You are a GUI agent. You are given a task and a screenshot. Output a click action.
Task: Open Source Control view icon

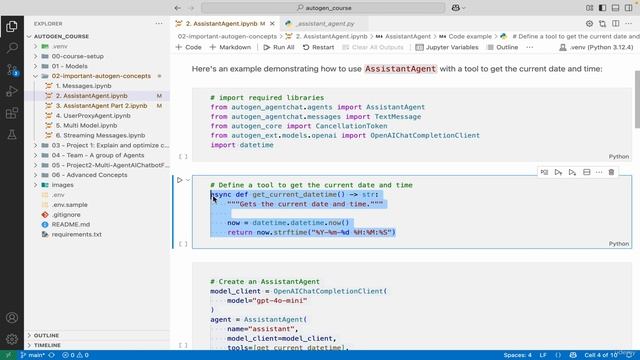tap(12, 70)
